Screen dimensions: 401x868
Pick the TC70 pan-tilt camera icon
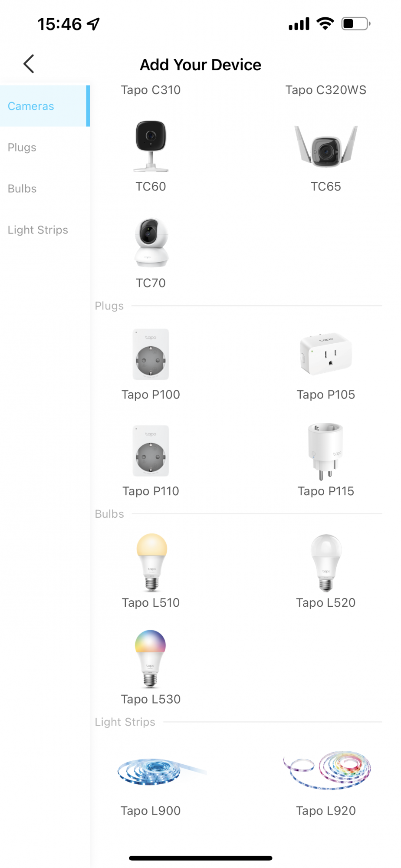(x=151, y=242)
